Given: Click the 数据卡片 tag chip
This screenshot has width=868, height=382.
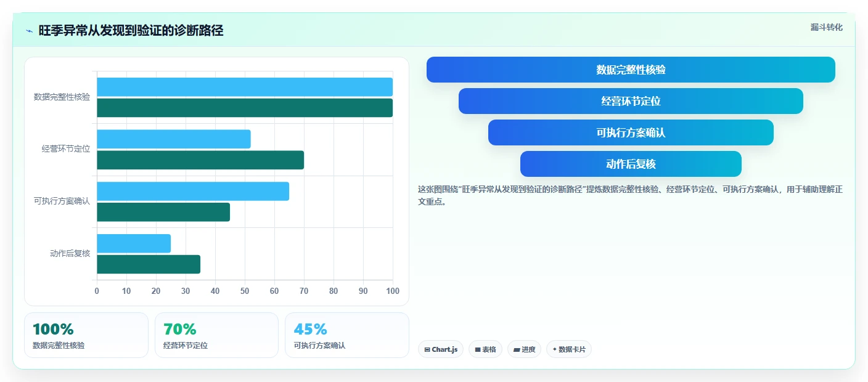Looking at the screenshot, I should point(569,349).
